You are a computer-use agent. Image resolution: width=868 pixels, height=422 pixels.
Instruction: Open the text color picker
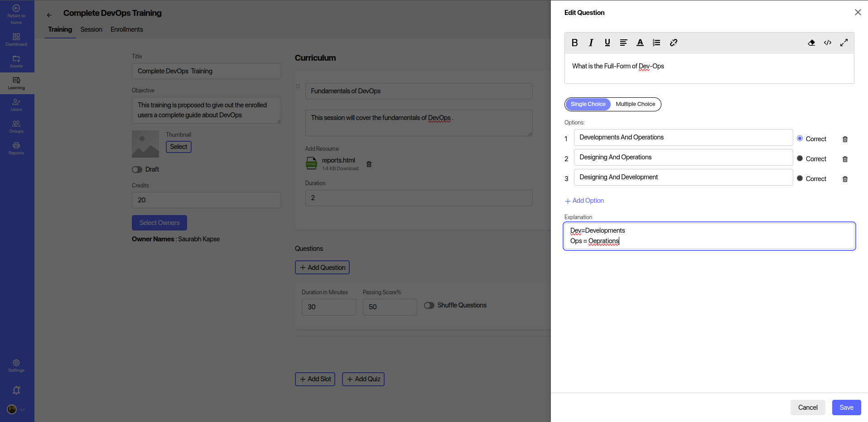coord(640,43)
